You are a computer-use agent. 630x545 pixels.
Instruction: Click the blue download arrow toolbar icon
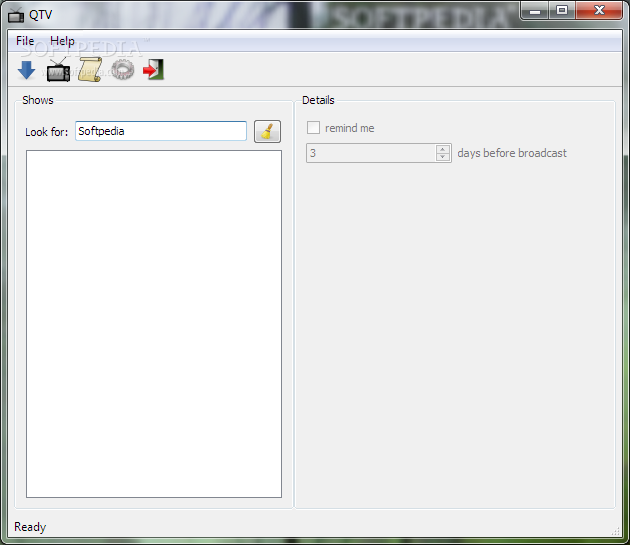pos(27,70)
